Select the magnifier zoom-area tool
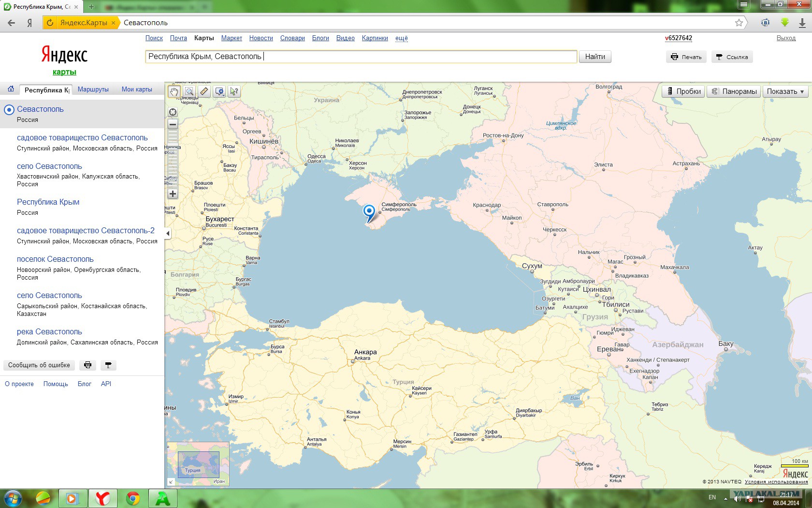 (189, 91)
